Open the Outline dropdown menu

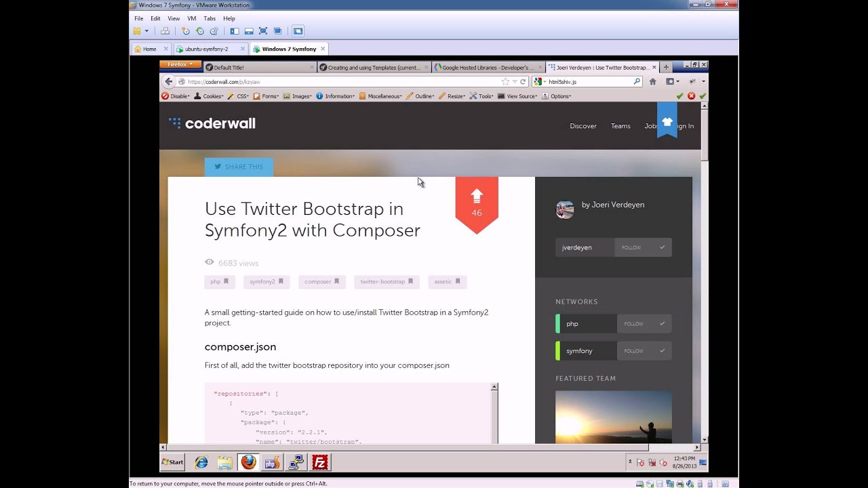[x=420, y=96]
